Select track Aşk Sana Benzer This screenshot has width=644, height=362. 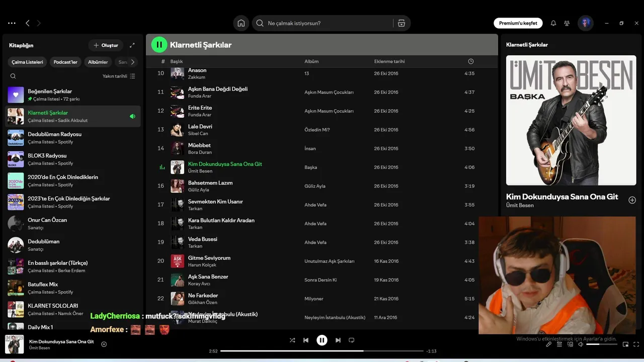pos(322,280)
